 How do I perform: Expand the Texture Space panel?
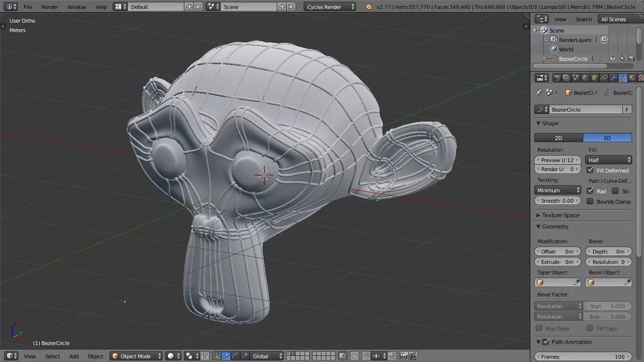[x=538, y=215]
